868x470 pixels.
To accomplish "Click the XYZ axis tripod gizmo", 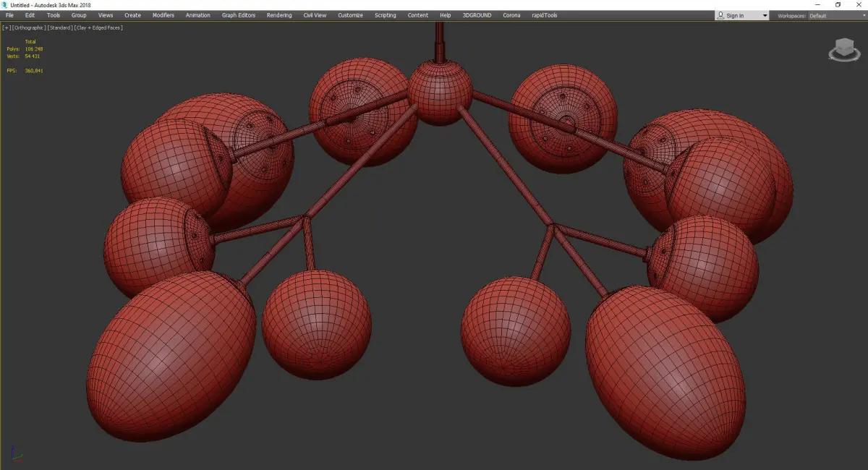I will click(x=16, y=456).
